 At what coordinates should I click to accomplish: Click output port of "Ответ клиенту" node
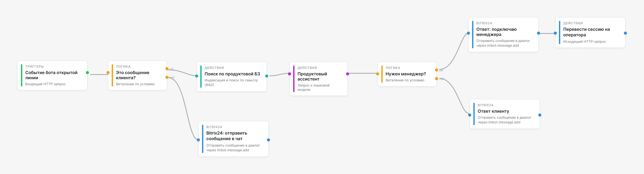[540, 115]
